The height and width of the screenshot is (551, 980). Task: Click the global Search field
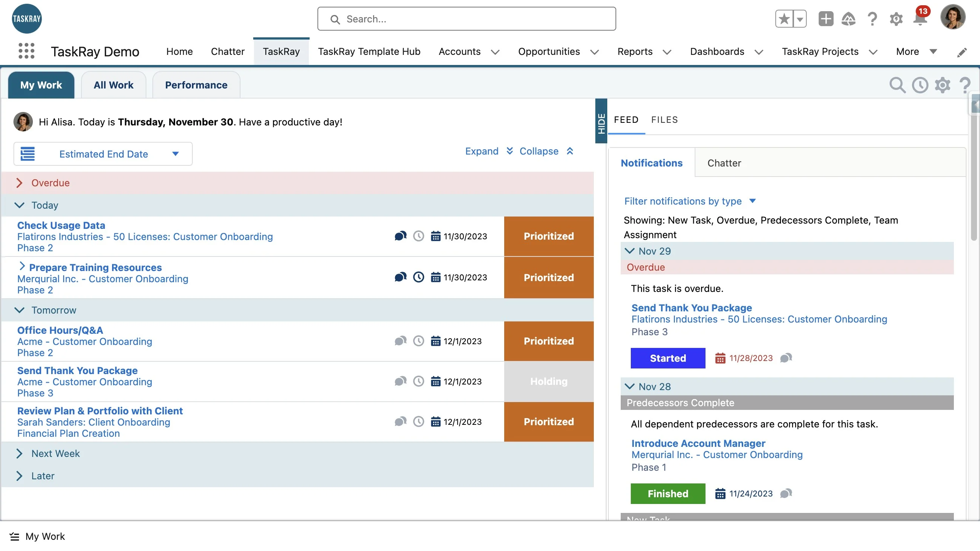pyautogui.click(x=466, y=19)
